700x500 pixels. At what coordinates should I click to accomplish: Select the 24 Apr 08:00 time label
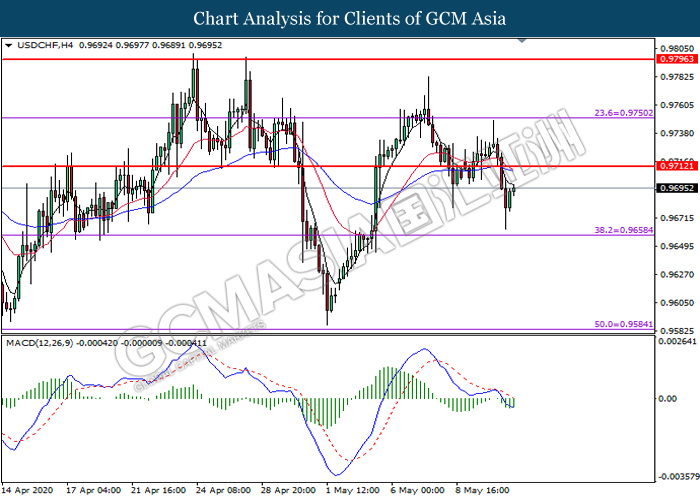[x=224, y=491]
